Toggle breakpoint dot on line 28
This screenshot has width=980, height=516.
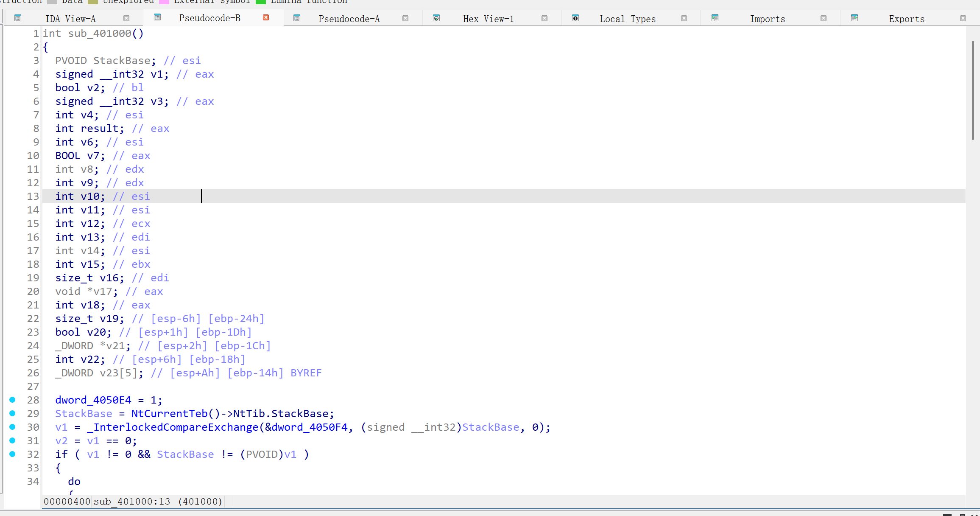coord(12,400)
